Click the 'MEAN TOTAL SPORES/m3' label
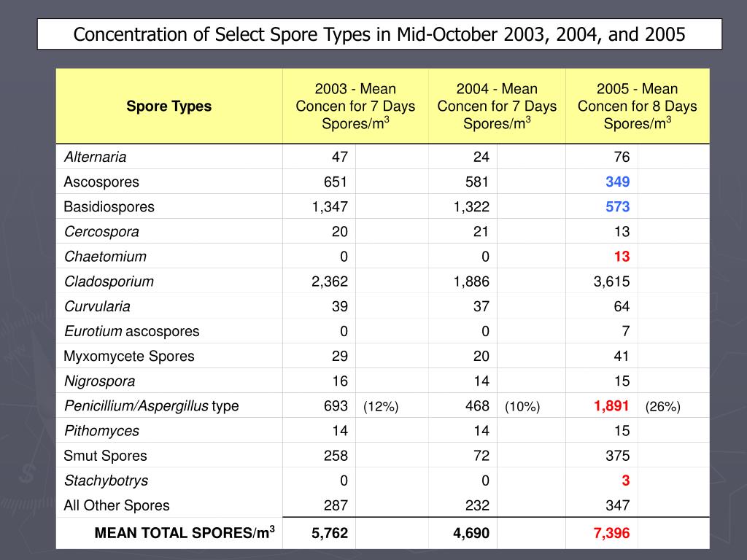Viewport: 747px width, 560px height. tap(185, 532)
